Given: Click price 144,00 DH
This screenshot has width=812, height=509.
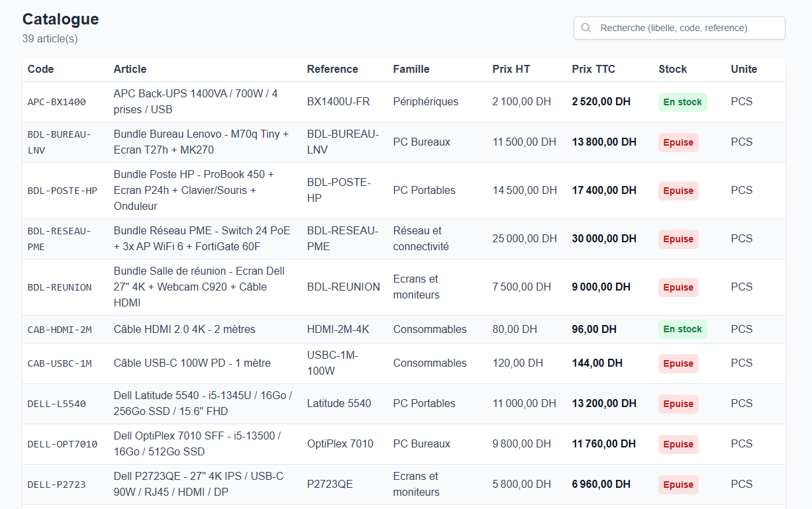Looking at the screenshot, I should [x=597, y=363].
